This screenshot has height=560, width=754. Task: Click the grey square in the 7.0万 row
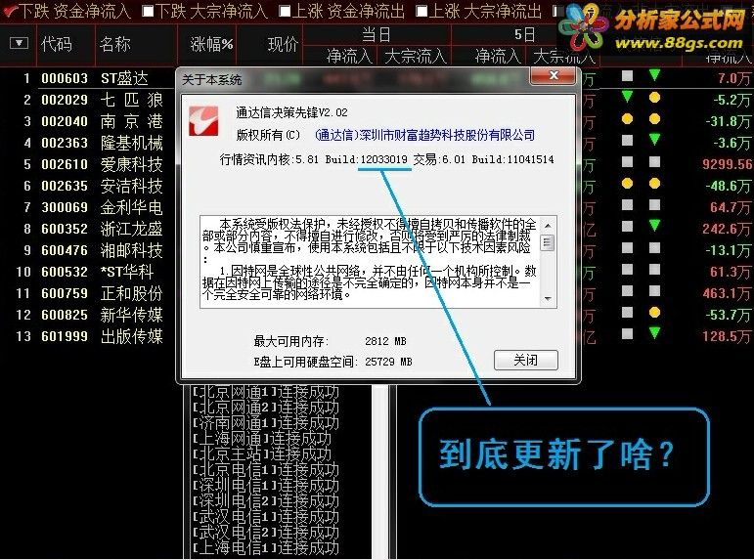tap(627, 75)
